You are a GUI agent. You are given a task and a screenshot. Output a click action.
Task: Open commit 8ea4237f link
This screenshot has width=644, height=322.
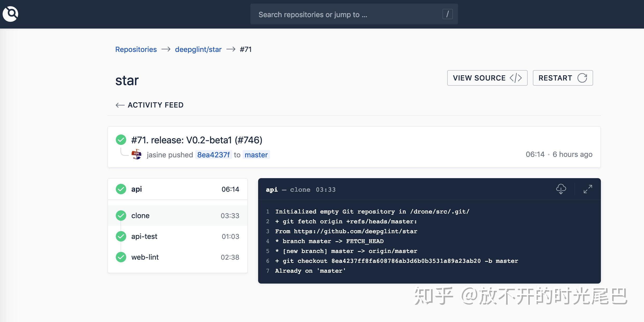pos(213,155)
